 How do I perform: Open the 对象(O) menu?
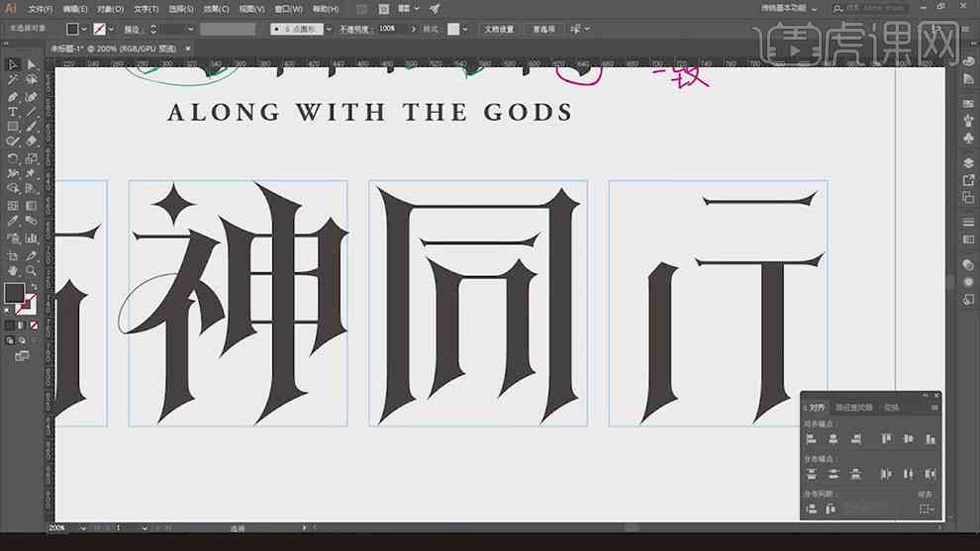(111, 9)
